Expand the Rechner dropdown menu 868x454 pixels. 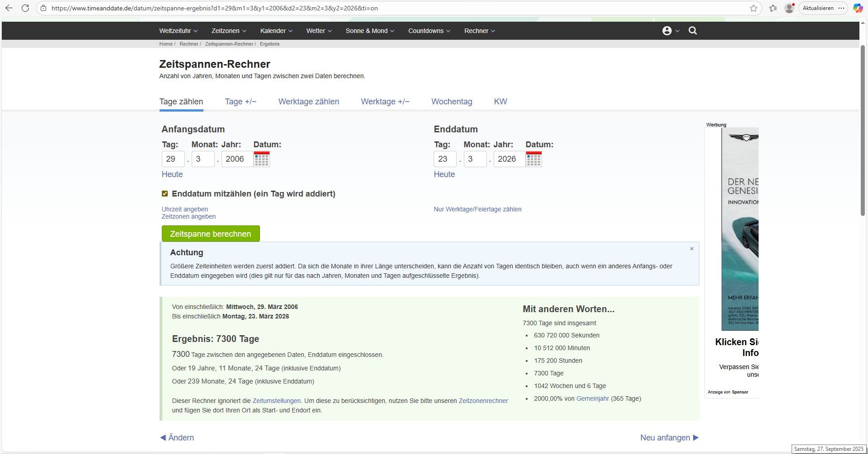pyautogui.click(x=479, y=31)
